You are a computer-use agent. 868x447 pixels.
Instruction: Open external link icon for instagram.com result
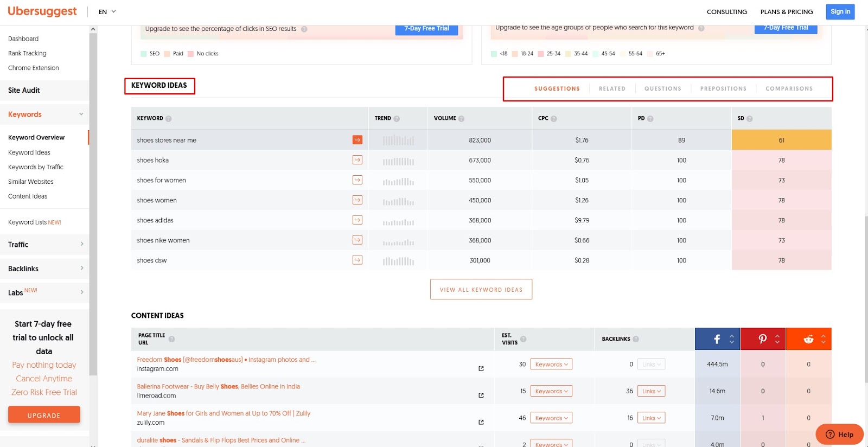click(481, 369)
